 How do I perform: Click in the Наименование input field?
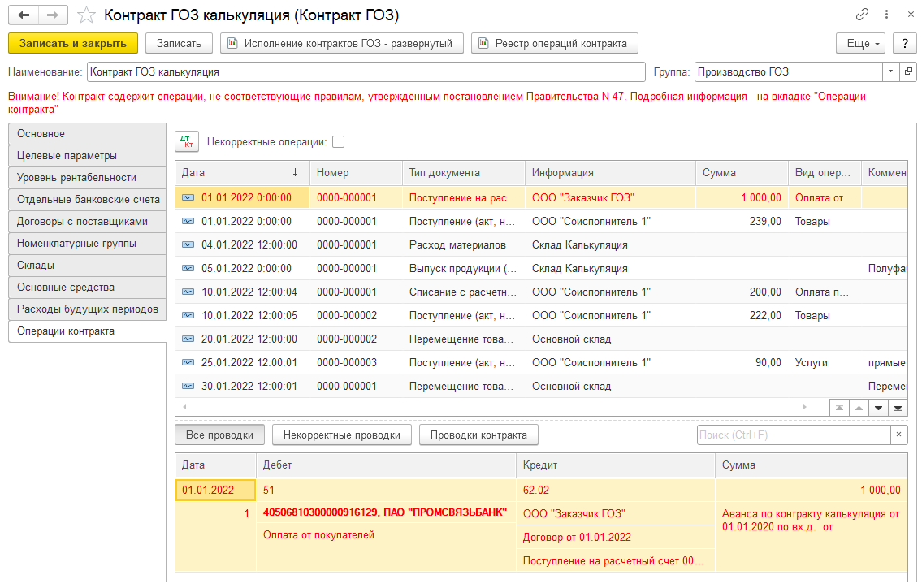(x=366, y=71)
